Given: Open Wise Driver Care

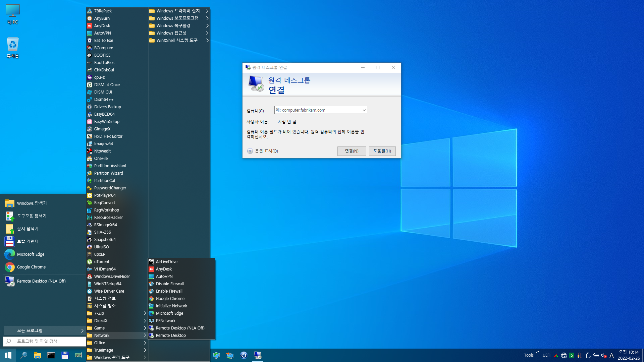Looking at the screenshot, I should tap(117, 291).
